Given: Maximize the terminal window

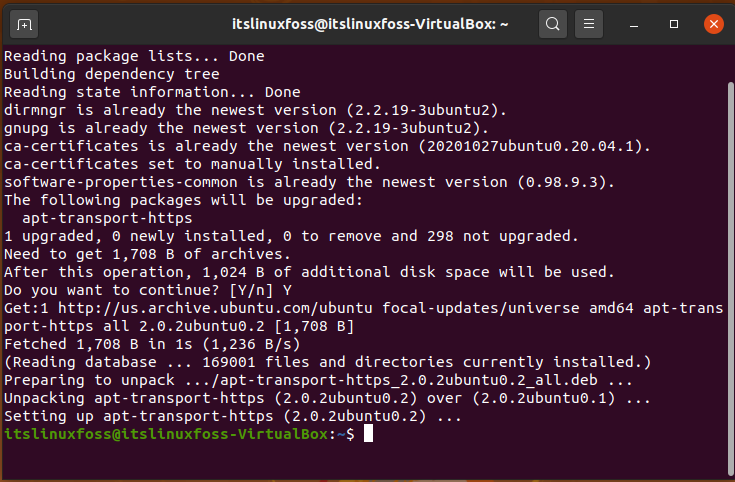Looking at the screenshot, I should pos(674,24).
